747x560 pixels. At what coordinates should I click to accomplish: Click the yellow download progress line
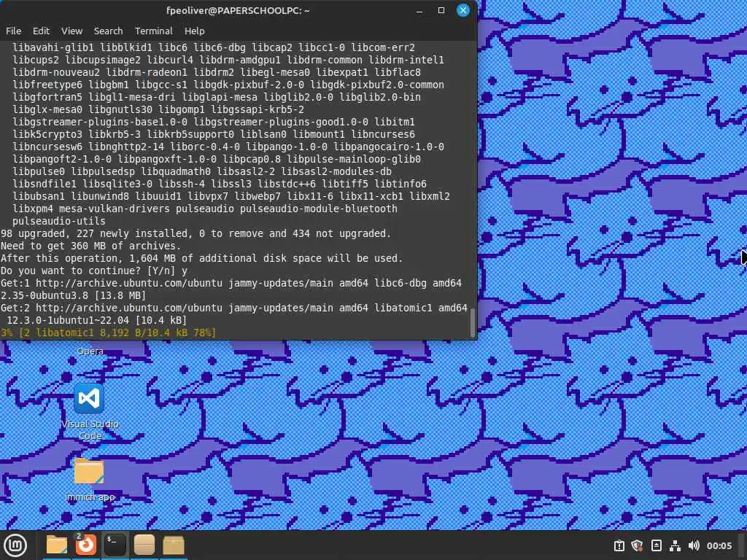108,332
